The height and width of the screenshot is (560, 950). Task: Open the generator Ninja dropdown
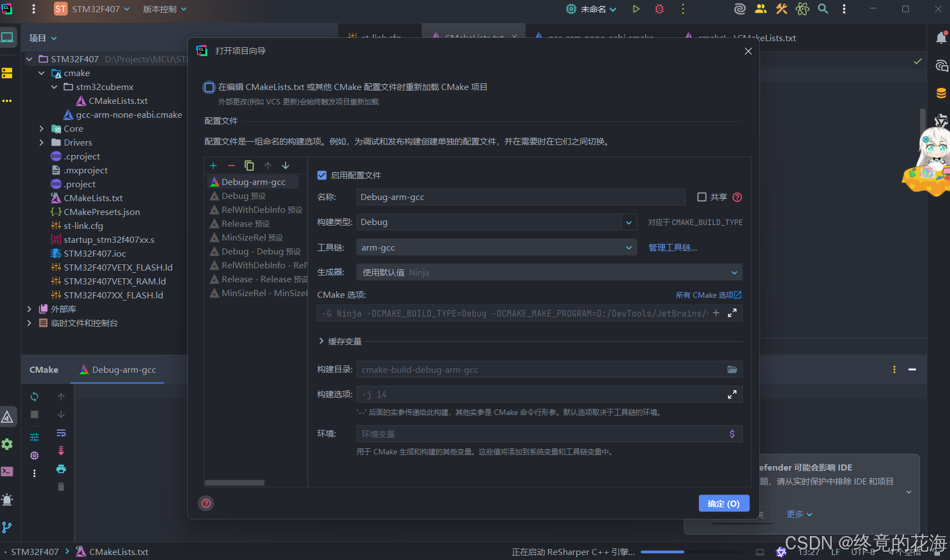click(x=549, y=273)
